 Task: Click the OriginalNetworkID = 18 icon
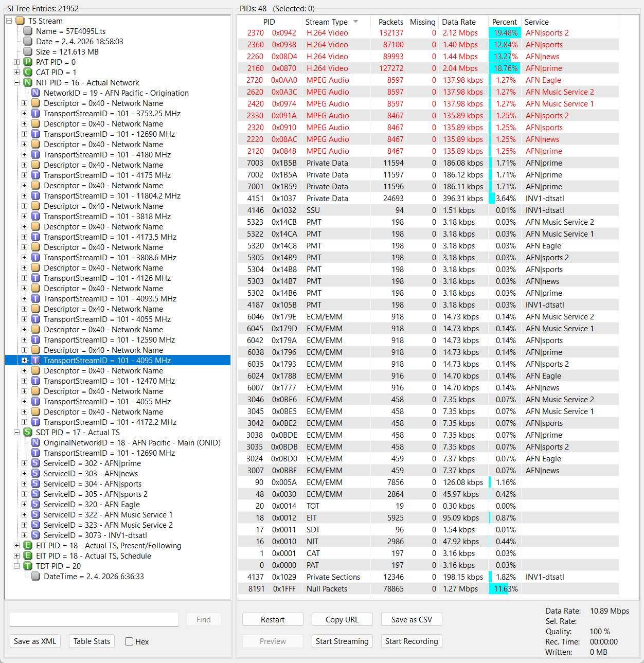pyautogui.click(x=35, y=443)
